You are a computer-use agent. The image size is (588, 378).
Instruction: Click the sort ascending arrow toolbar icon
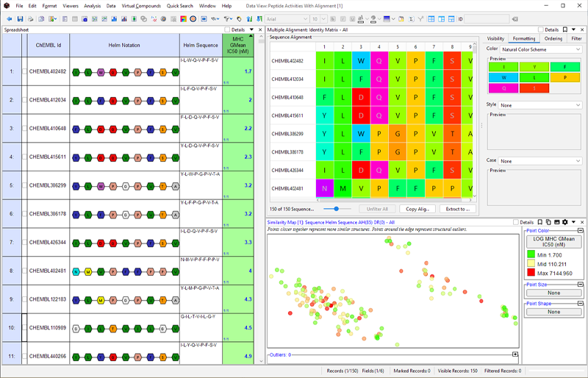[249, 19]
